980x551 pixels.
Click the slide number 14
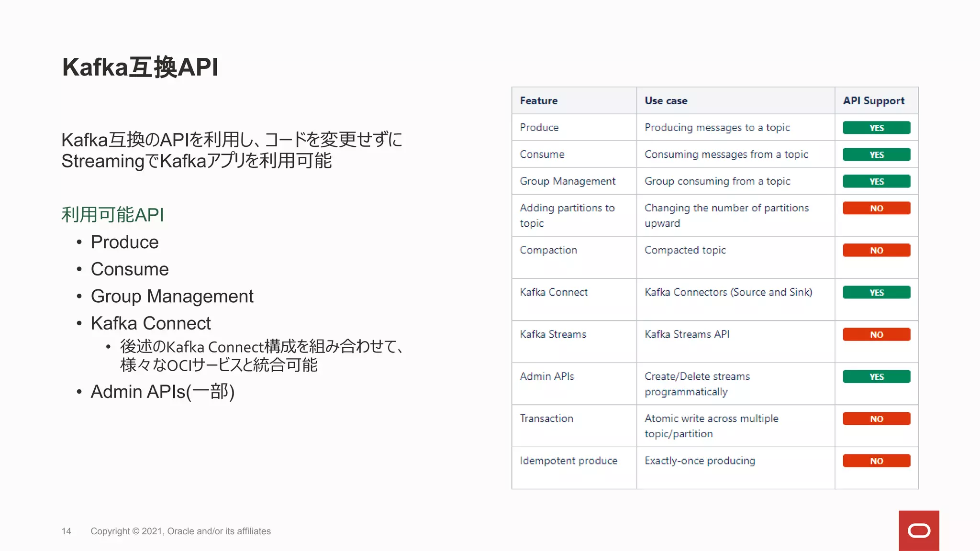pos(66,531)
